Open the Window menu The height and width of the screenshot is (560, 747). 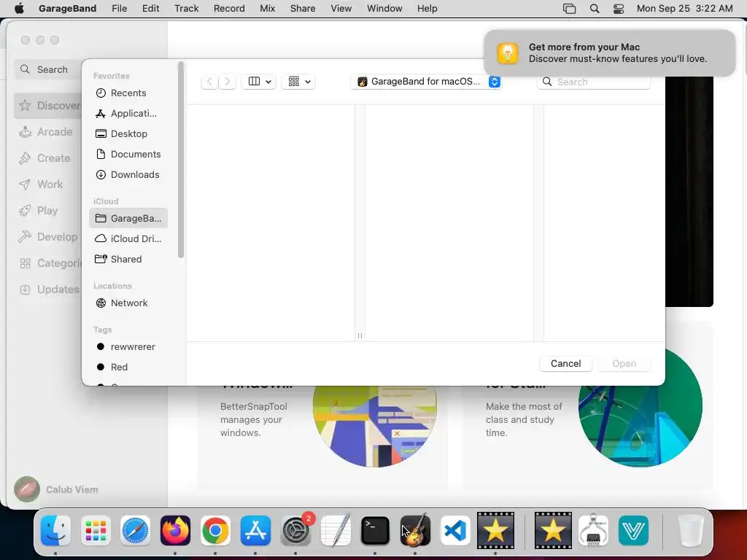(384, 9)
